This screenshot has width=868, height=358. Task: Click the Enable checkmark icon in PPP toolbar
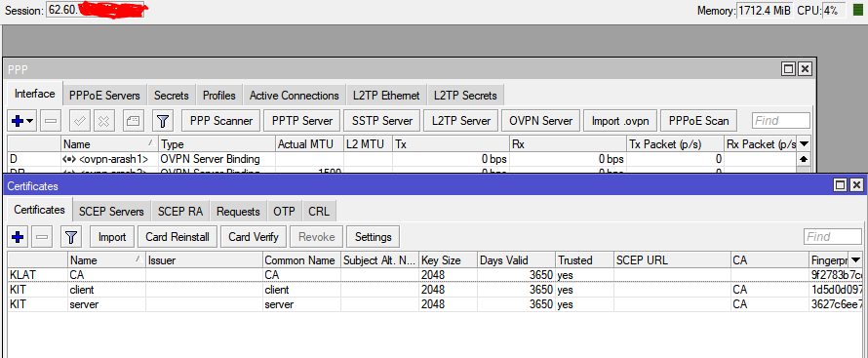[79, 121]
